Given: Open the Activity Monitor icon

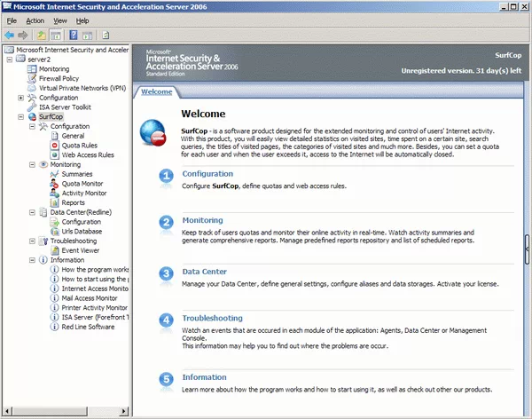Looking at the screenshot, I should pos(54,193).
